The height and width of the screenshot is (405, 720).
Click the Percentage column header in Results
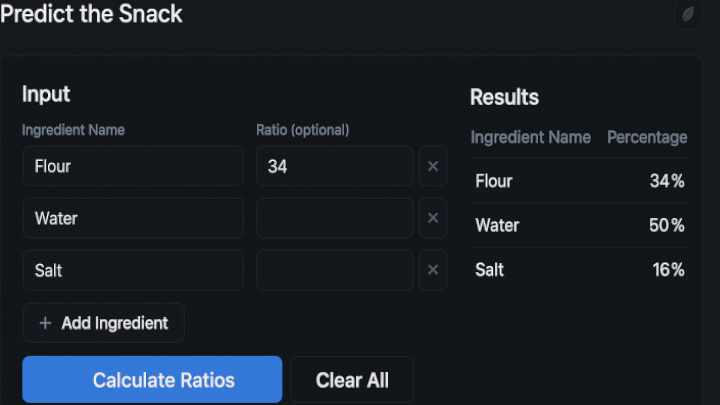coord(647,137)
